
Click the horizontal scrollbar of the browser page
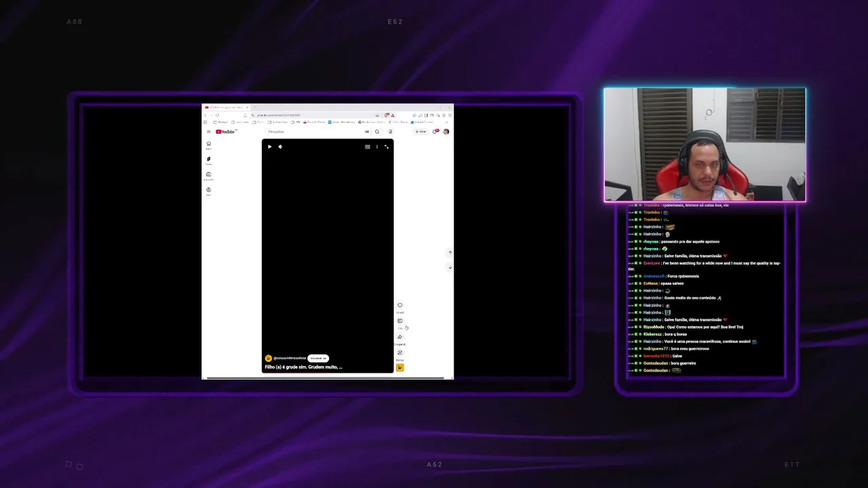(325, 378)
